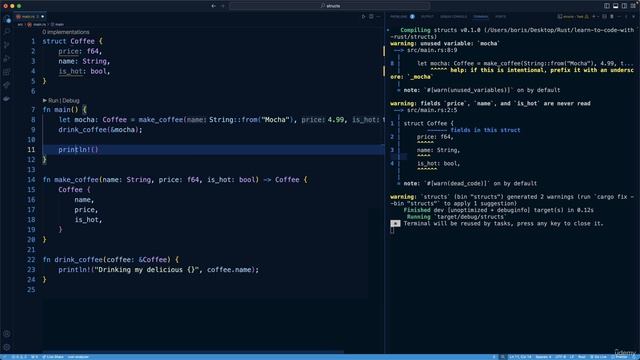Switch to the Debug Console tab
The image size is (640, 360).
pos(453,17)
